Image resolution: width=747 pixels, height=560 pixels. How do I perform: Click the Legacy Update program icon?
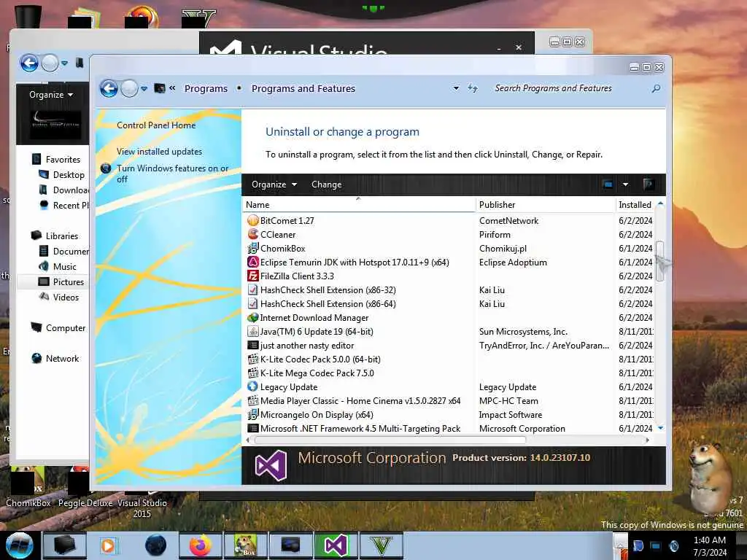[x=253, y=386]
